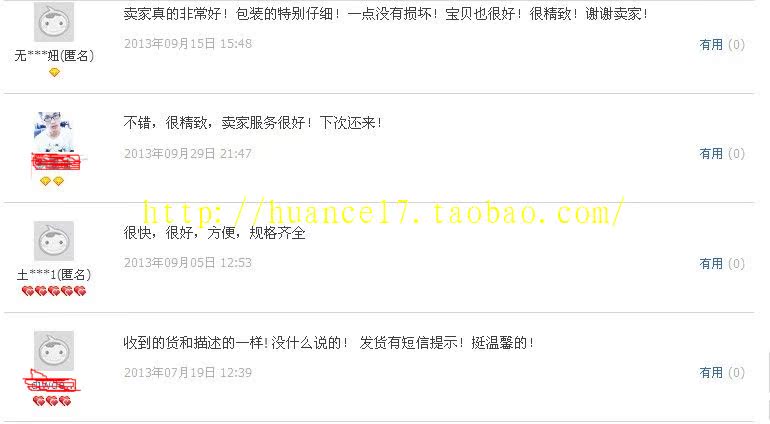Click the redacted username of second reviewer
This screenshot has width=770, height=424.
(55, 162)
